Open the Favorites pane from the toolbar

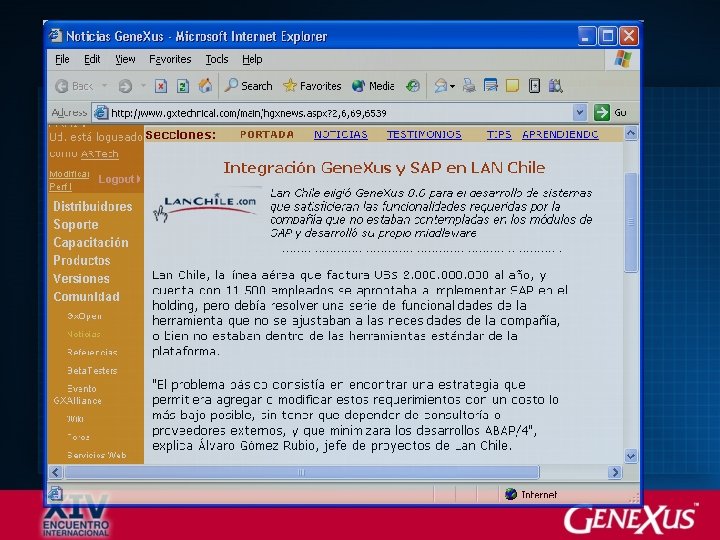pos(312,86)
